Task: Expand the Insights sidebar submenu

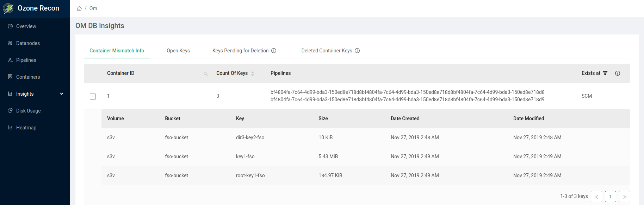Action: 62,94
